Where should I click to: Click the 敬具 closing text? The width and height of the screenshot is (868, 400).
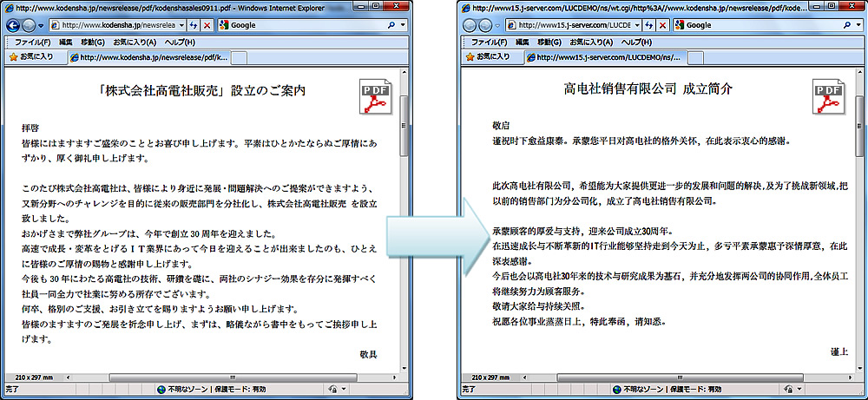(368, 354)
